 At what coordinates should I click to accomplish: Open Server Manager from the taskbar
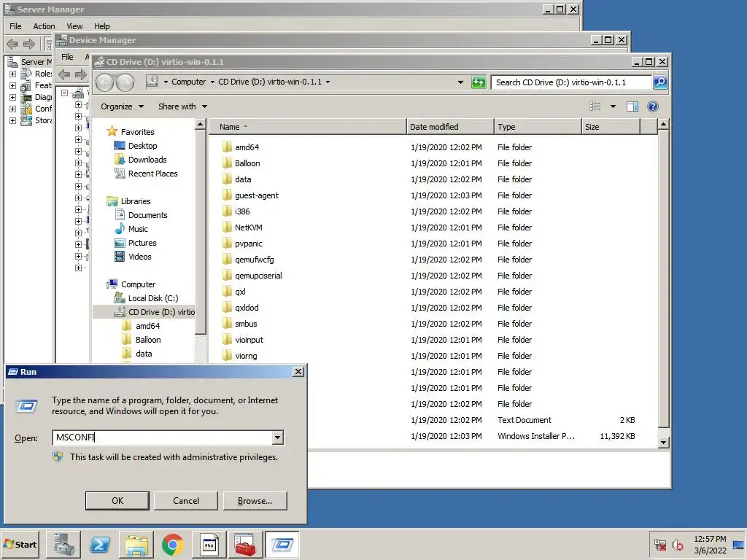63,544
